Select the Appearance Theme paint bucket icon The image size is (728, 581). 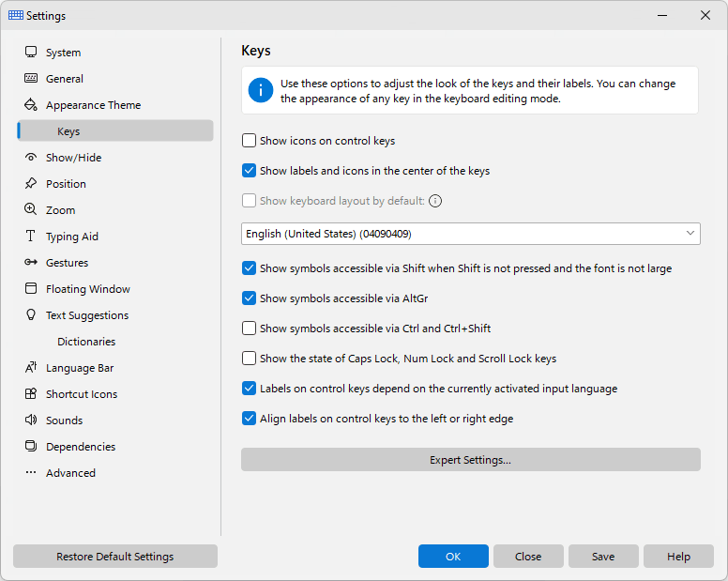[x=31, y=104]
